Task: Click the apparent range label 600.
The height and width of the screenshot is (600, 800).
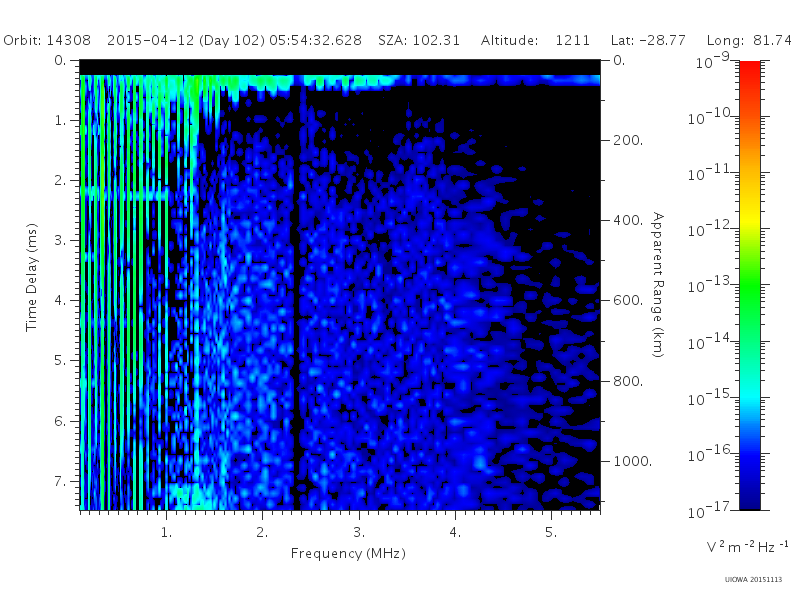Action: 628,301
